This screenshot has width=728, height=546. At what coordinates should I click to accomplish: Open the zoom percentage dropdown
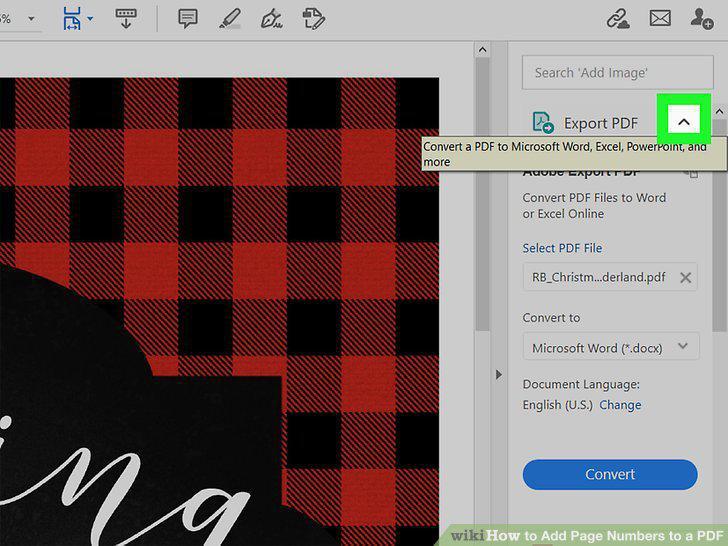click(x=31, y=19)
